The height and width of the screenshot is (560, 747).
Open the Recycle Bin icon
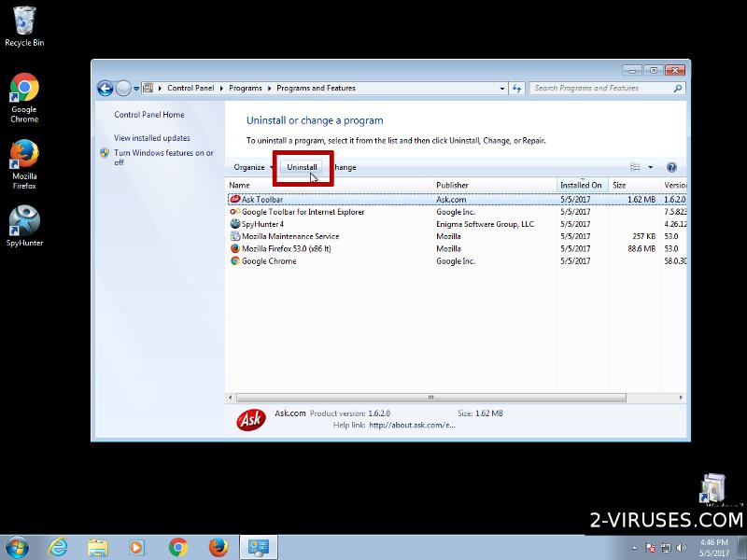point(24,26)
